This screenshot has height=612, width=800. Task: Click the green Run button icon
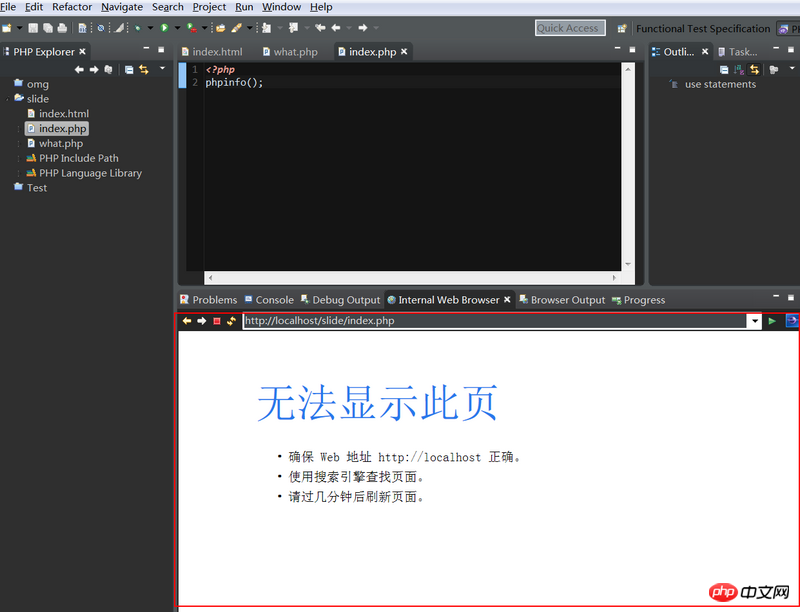point(164,28)
